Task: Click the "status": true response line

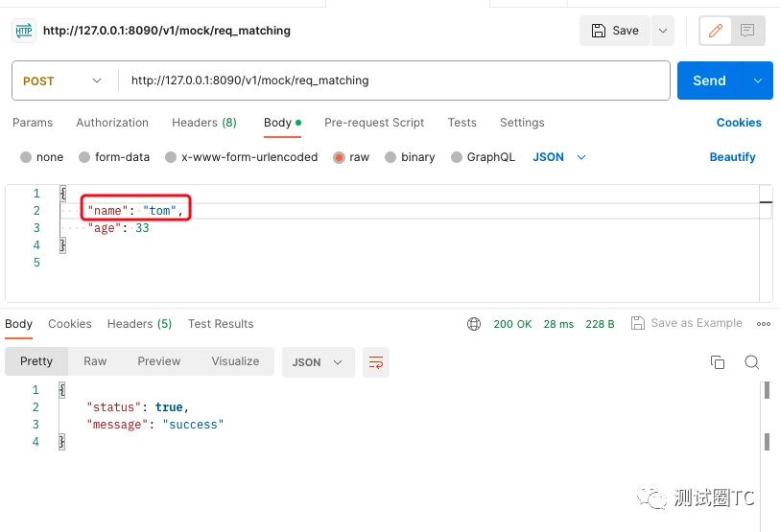Action: pos(138,407)
